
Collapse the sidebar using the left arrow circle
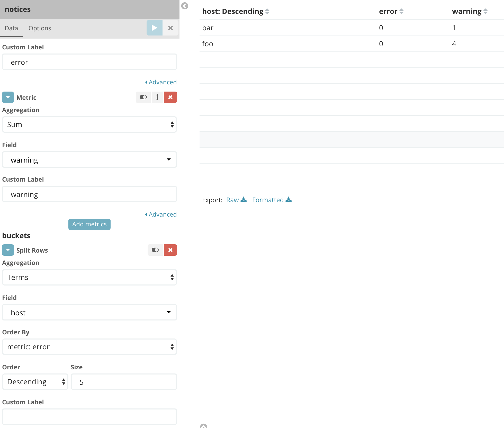click(185, 6)
